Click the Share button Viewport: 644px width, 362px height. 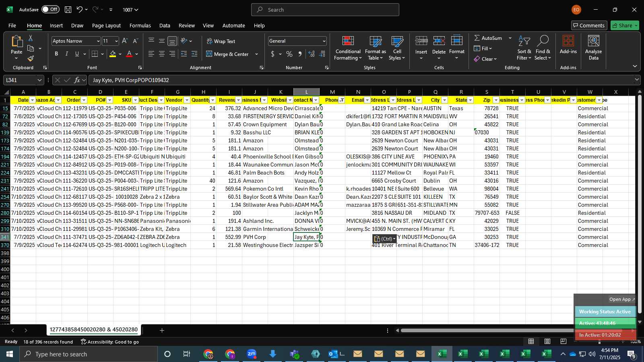click(625, 25)
